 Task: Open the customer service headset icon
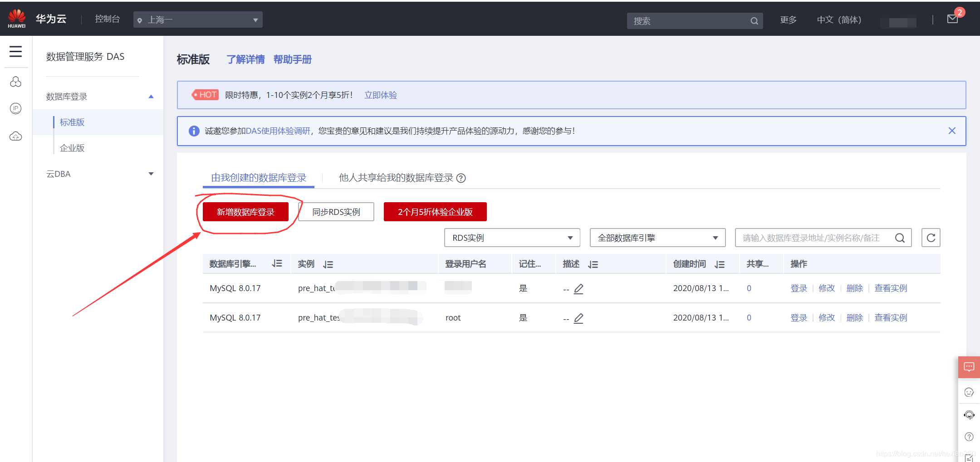click(x=969, y=415)
